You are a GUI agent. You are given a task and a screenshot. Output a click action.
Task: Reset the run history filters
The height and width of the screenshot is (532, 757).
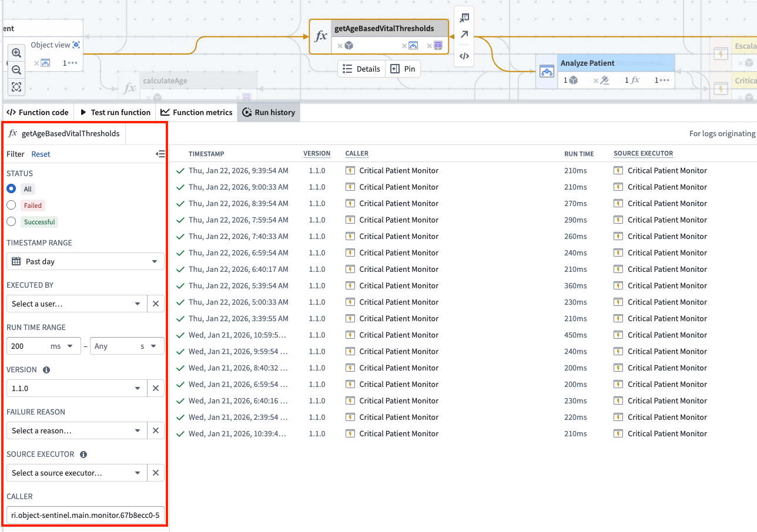pyautogui.click(x=40, y=154)
